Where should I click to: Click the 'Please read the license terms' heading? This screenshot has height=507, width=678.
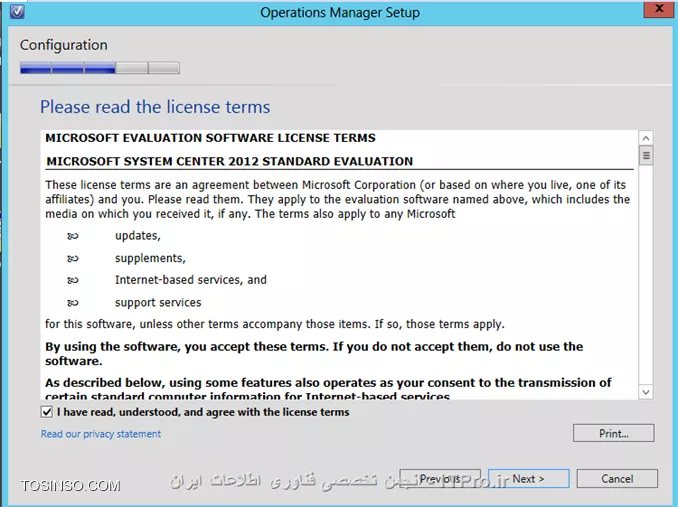pos(155,107)
